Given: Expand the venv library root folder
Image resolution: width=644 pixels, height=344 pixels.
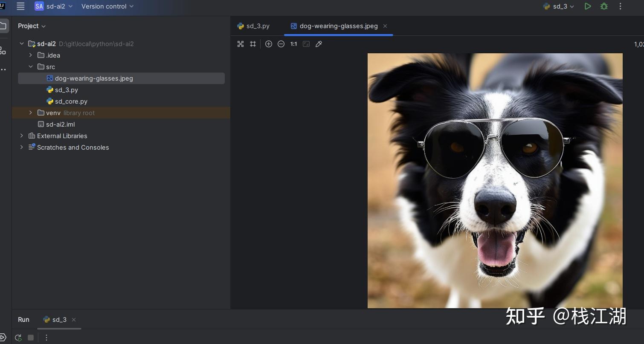Looking at the screenshot, I should point(30,113).
